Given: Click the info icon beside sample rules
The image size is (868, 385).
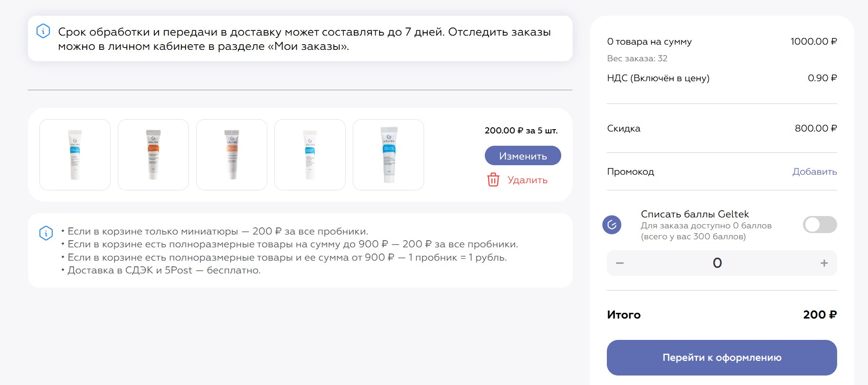Looking at the screenshot, I should (46, 233).
